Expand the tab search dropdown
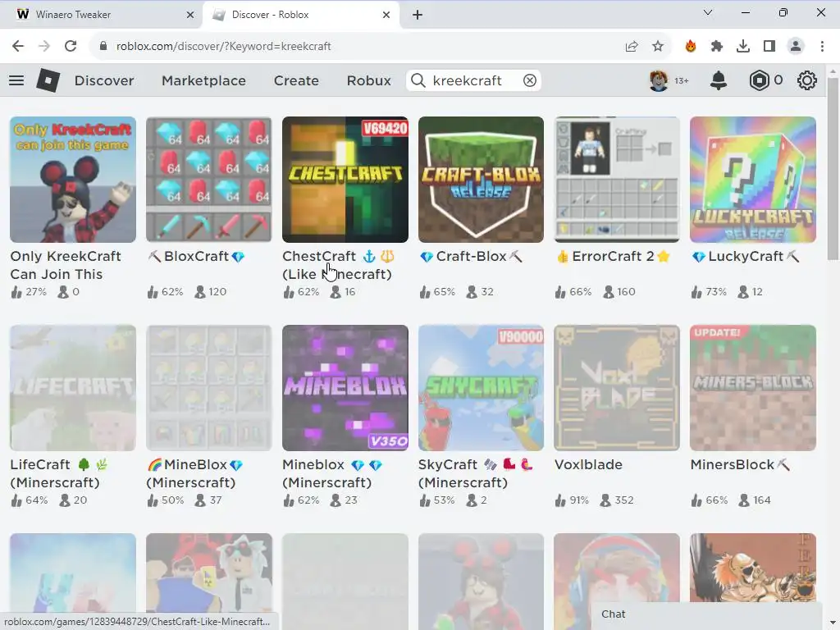 click(x=708, y=12)
